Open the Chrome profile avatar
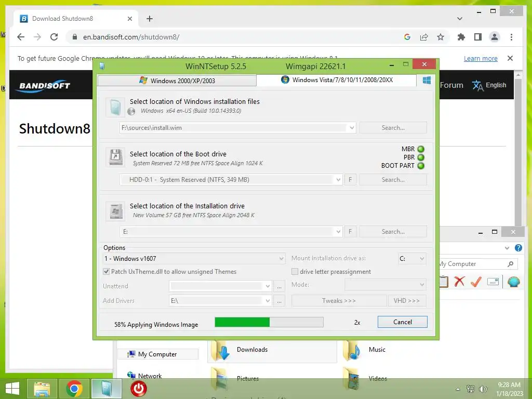This screenshot has width=532, height=399. (495, 37)
